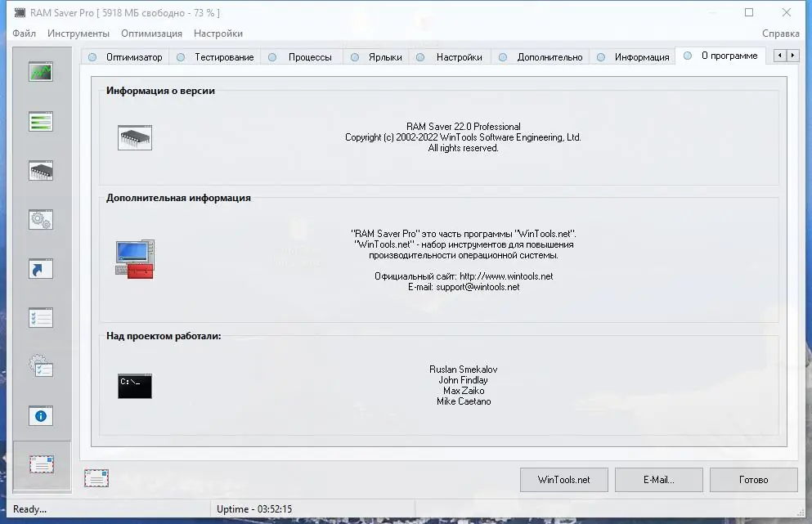Open the Инструменты menu
Image resolution: width=812 pixels, height=524 pixels.
tap(79, 34)
